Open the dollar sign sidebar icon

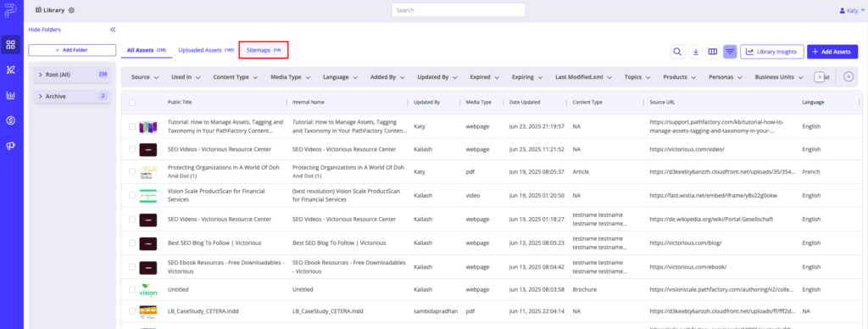[x=11, y=120]
